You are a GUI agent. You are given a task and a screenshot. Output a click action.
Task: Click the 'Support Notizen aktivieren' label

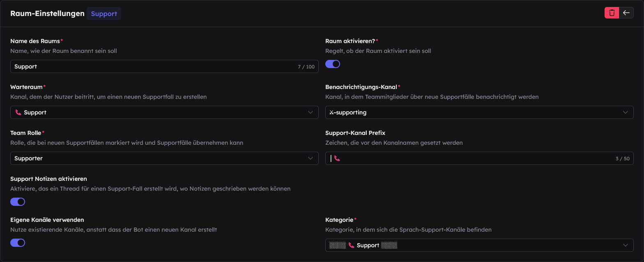(x=48, y=179)
